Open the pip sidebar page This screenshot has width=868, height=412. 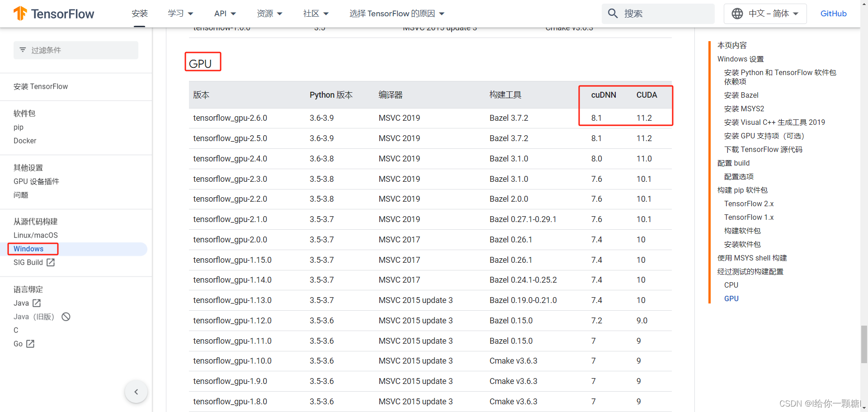tap(19, 127)
